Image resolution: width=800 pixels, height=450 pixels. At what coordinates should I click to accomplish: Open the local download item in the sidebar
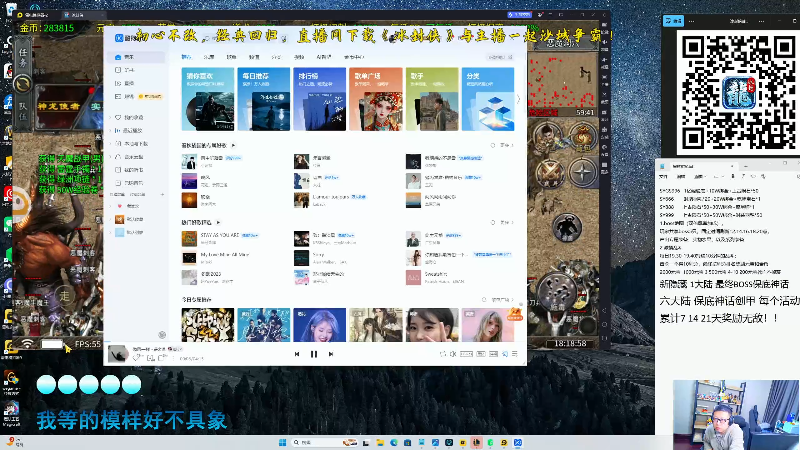pyautogui.click(x=132, y=144)
